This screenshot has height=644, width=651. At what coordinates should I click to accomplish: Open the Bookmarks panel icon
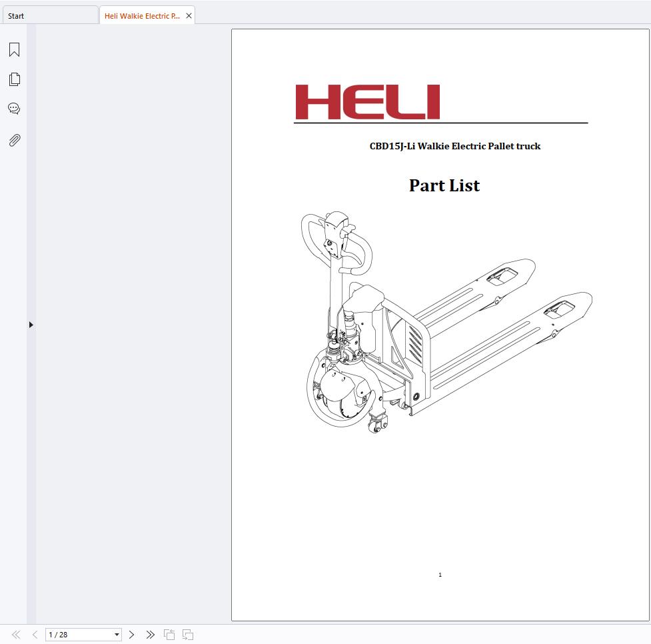(14, 49)
